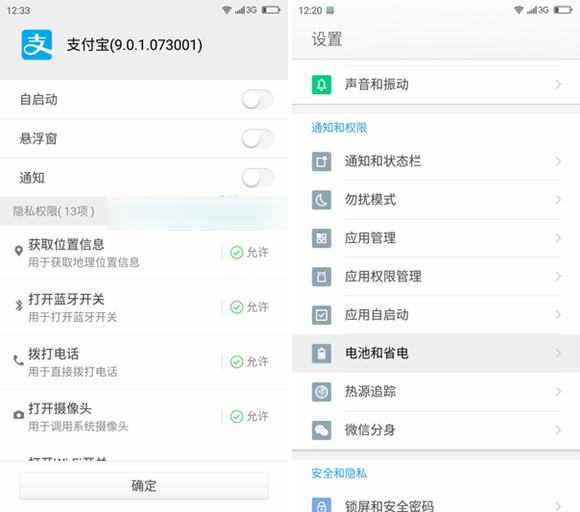Click 用于获取地理位置信息 description text

point(84,262)
